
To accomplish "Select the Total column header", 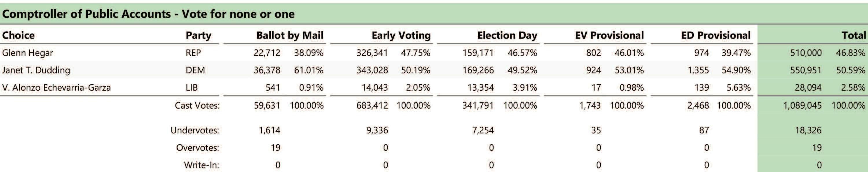I will (854, 35).
